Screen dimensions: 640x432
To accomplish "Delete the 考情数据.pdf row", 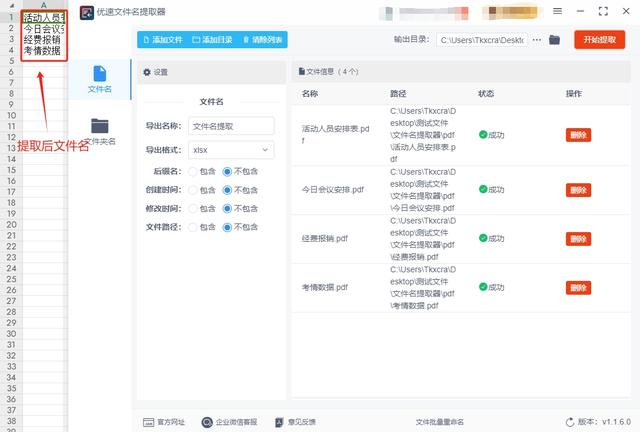I will click(x=578, y=287).
